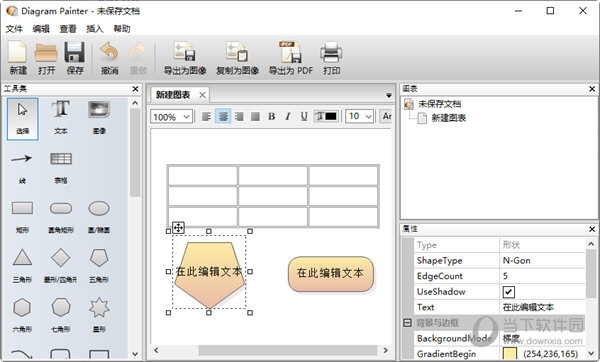Click the GradientBegin color swatch
The image size is (600, 362).
[509, 354]
